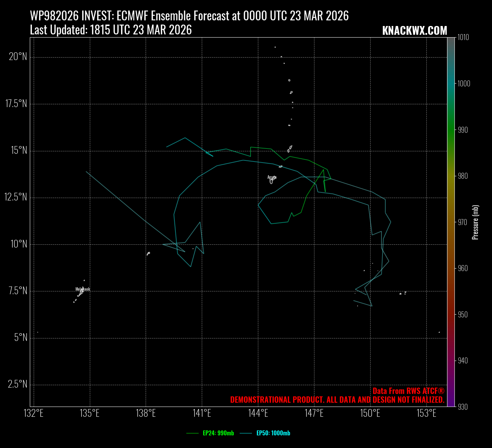Click the WP982026 INVEST forecast title
Image resolution: width=492 pixels, height=448 pixels.
coord(189,16)
